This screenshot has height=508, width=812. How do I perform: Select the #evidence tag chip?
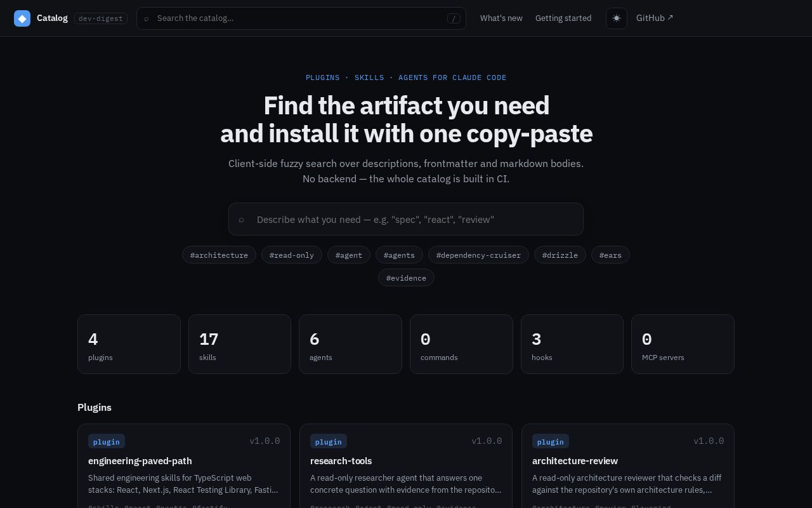click(x=406, y=277)
